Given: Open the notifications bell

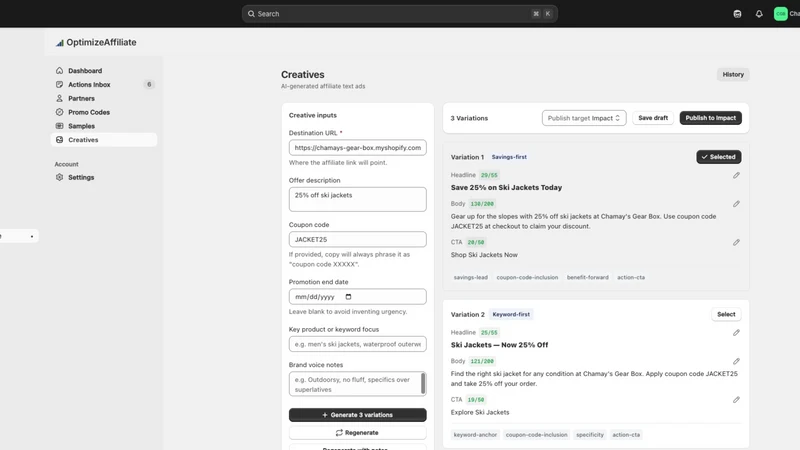Looking at the screenshot, I should pos(759,14).
